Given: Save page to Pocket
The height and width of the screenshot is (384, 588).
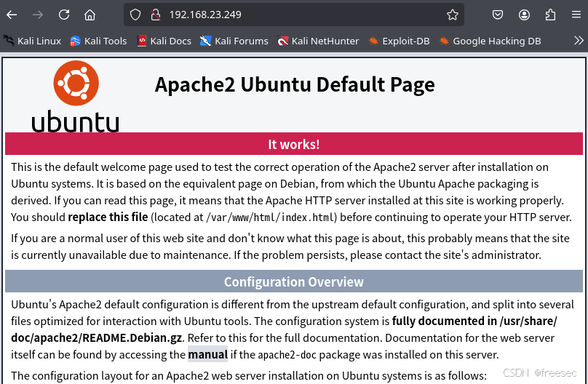Looking at the screenshot, I should pyautogui.click(x=498, y=15).
